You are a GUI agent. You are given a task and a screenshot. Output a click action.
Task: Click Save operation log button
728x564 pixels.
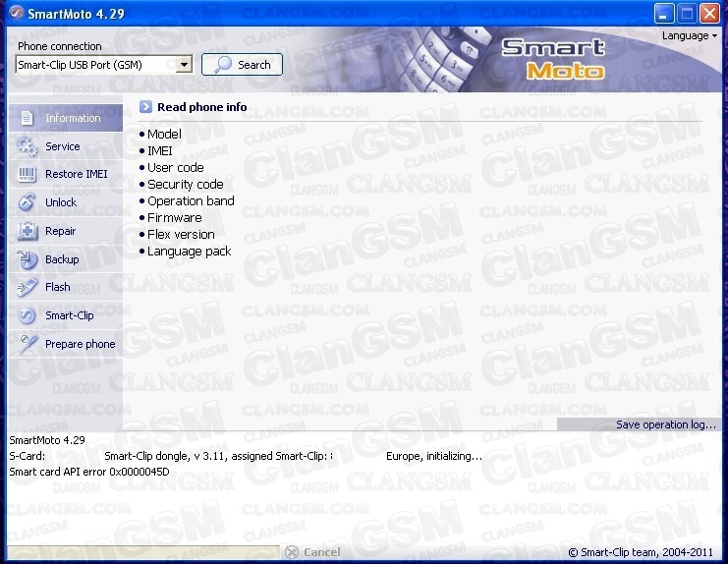639,424
